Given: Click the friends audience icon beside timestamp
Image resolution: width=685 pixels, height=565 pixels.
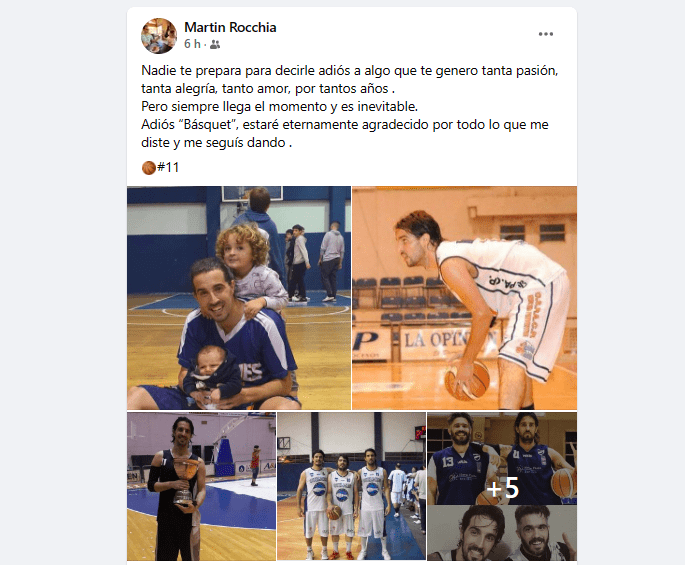Looking at the screenshot, I should (215, 45).
